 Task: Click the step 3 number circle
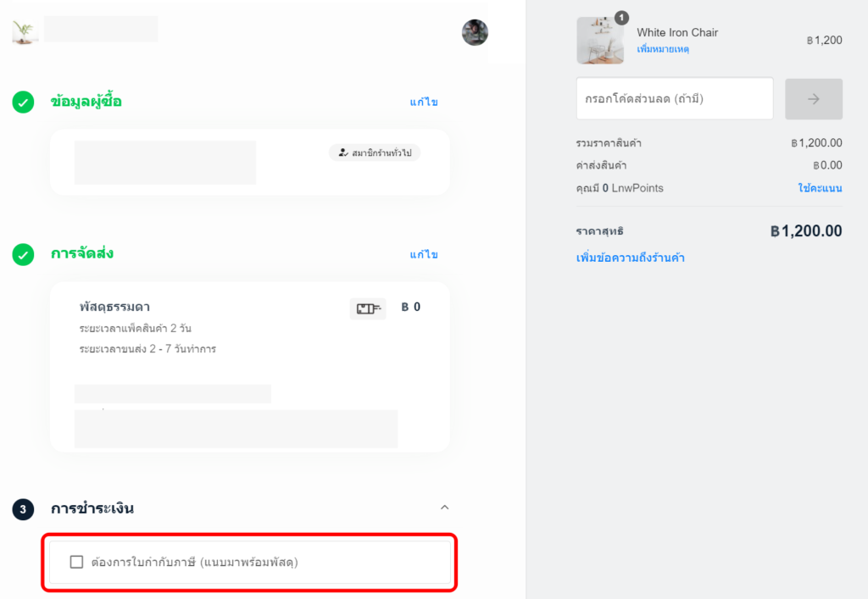[23, 509]
